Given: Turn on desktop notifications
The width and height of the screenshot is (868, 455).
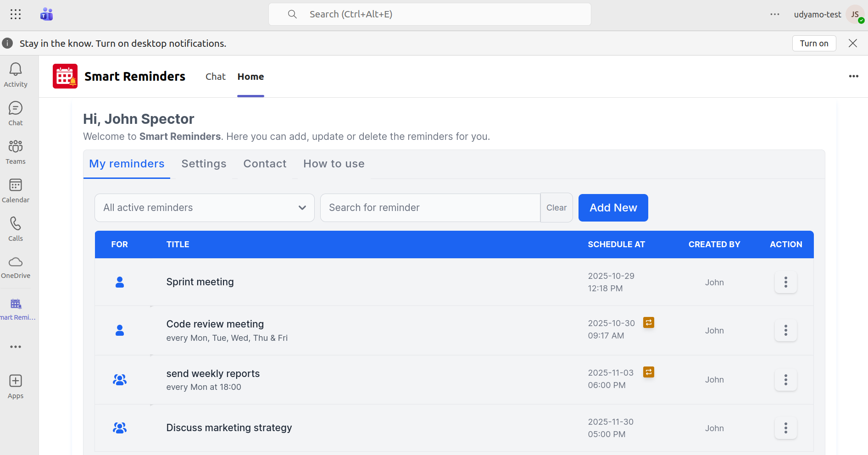Looking at the screenshot, I should (814, 44).
